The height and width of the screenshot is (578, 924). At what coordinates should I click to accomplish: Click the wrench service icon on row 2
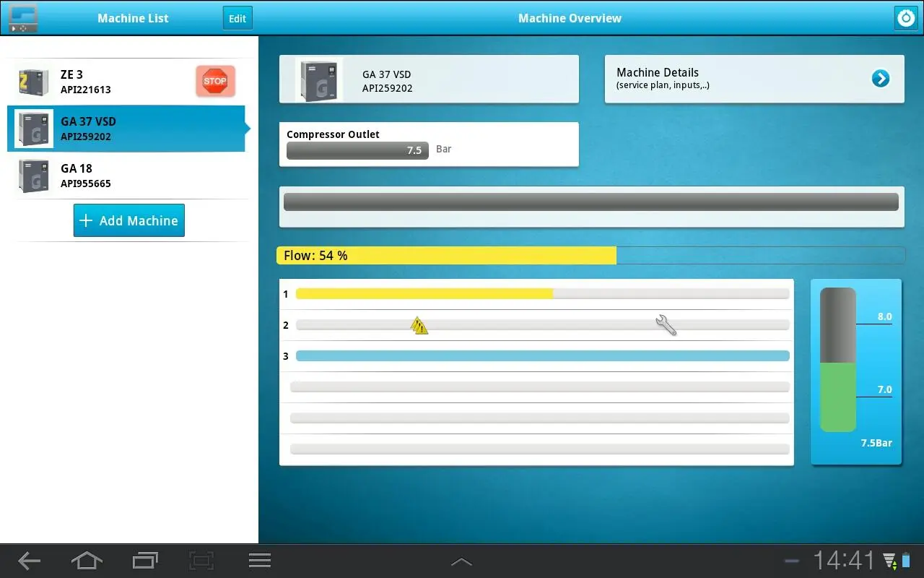point(666,325)
